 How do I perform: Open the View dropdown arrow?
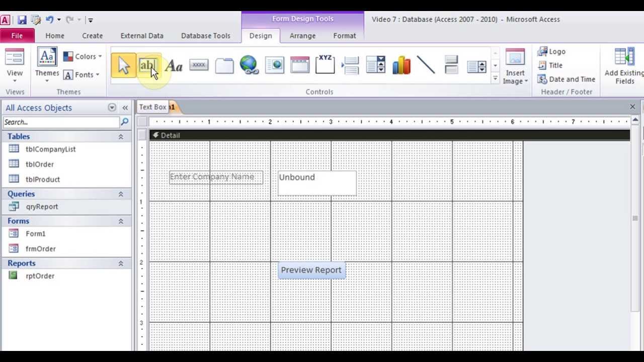[15, 80]
